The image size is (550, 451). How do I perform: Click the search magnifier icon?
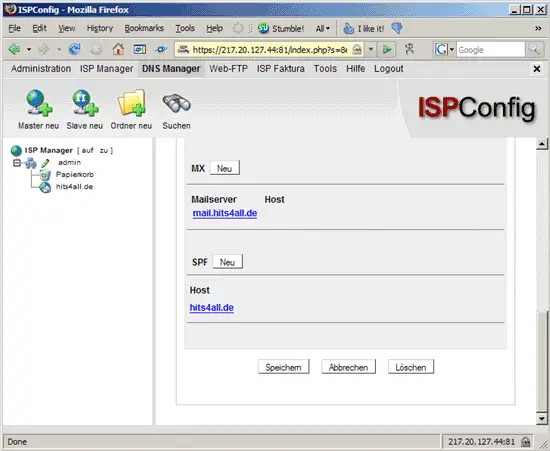[534, 49]
